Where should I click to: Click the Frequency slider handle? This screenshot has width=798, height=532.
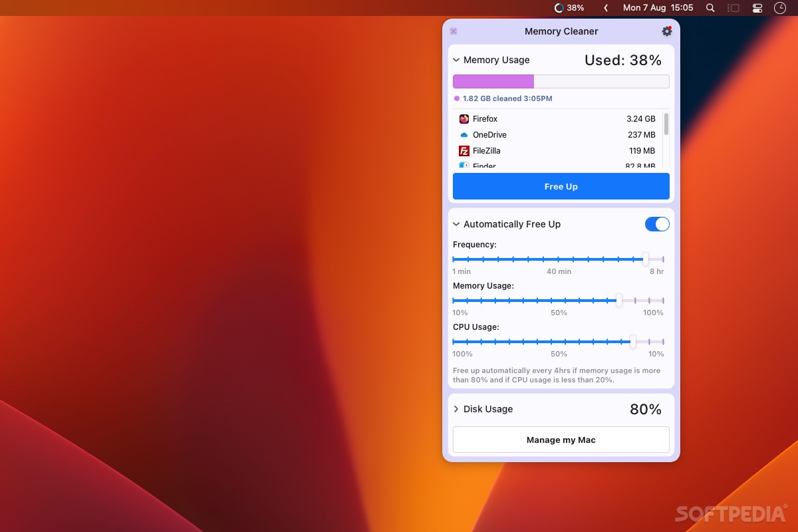(645, 259)
